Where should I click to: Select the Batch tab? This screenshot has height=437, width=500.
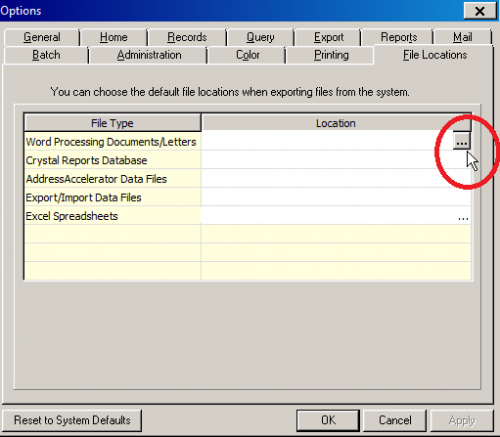[x=46, y=55]
